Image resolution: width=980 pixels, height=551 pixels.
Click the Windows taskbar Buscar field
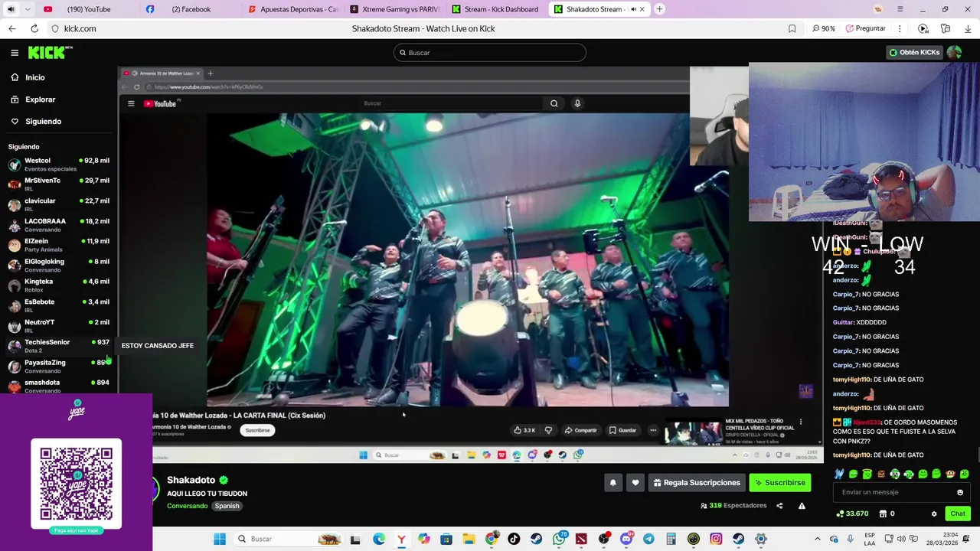coord(287,539)
